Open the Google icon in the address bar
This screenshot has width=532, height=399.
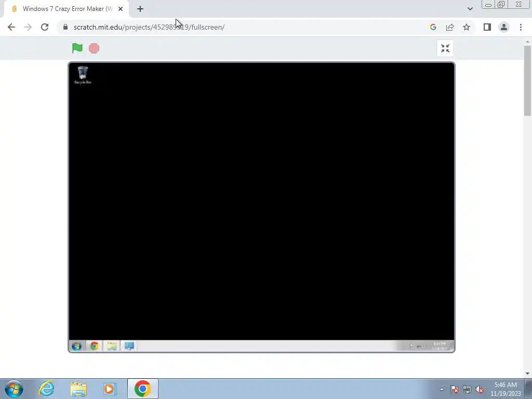click(433, 27)
